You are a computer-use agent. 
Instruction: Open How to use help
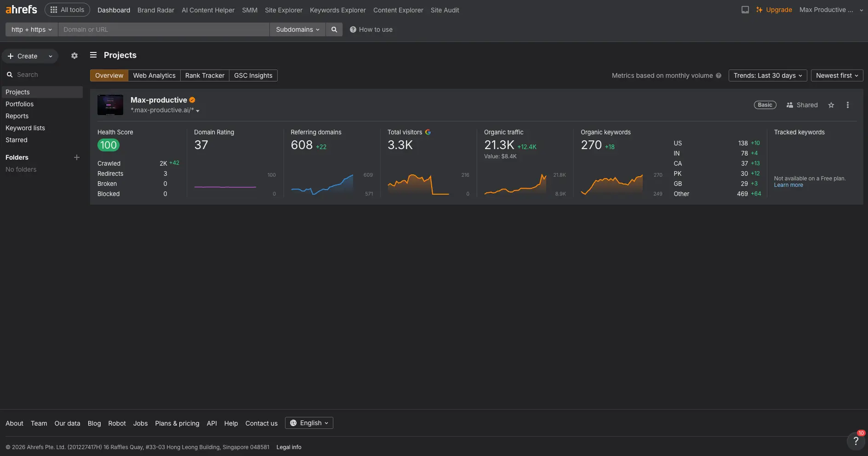371,29
